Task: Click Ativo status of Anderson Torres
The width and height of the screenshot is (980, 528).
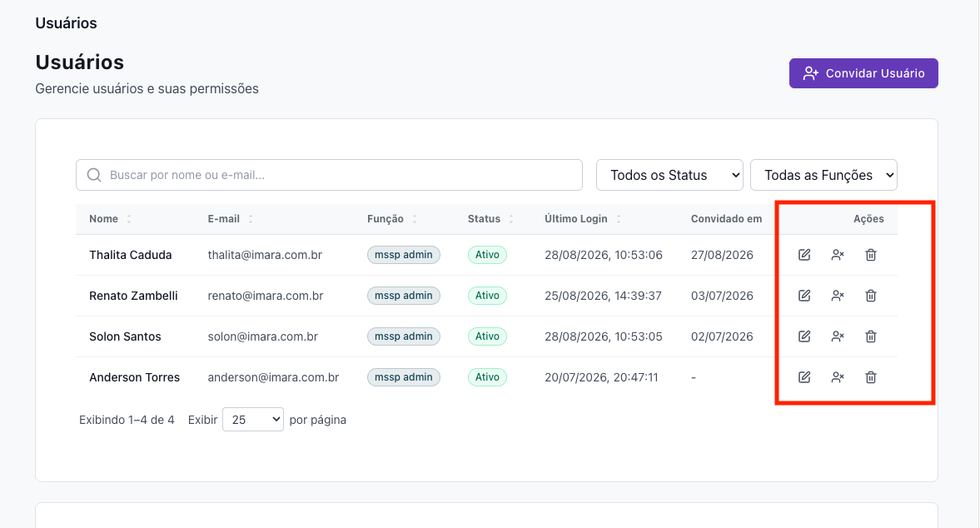Action: pos(487,377)
